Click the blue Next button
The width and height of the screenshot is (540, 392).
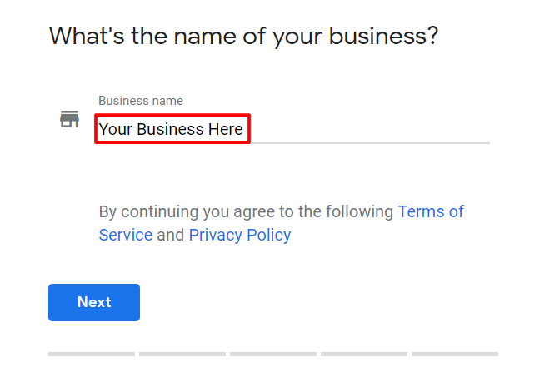tap(94, 303)
